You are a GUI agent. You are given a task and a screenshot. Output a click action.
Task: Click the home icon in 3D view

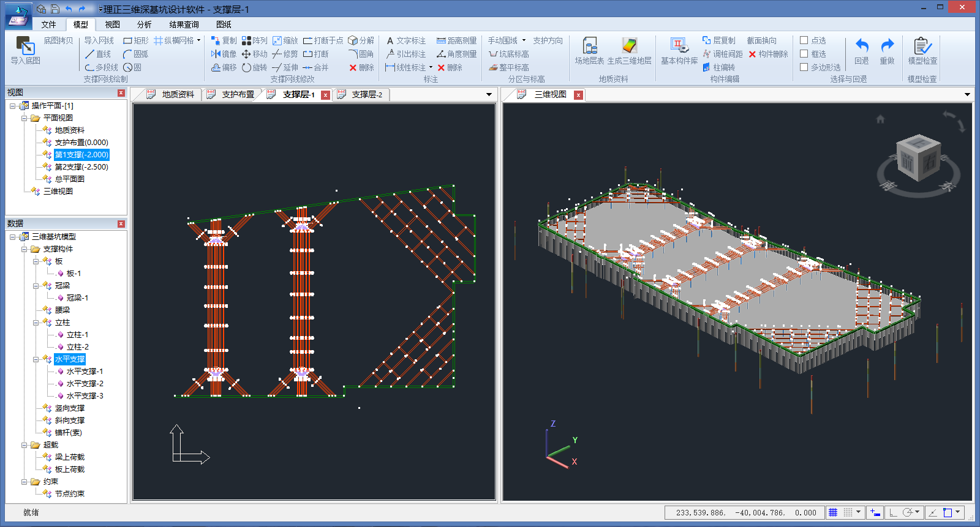tap(880, 119)
